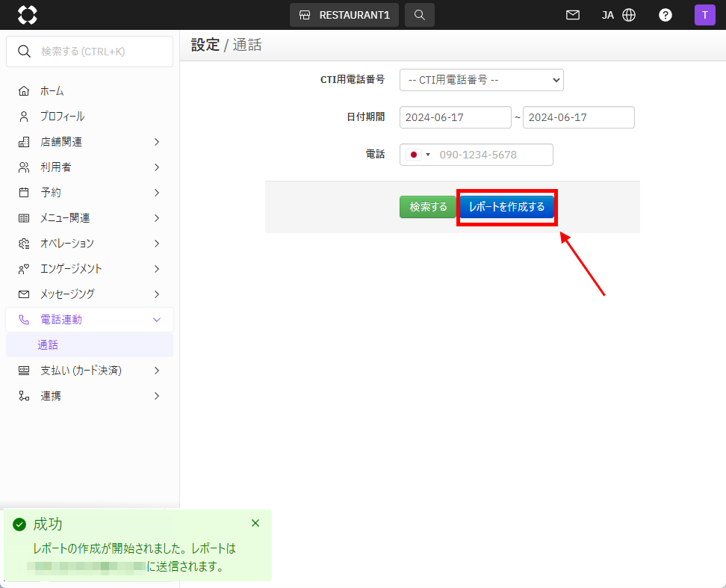Open the CTI用電話番号 dropdown

coord(481,80)
